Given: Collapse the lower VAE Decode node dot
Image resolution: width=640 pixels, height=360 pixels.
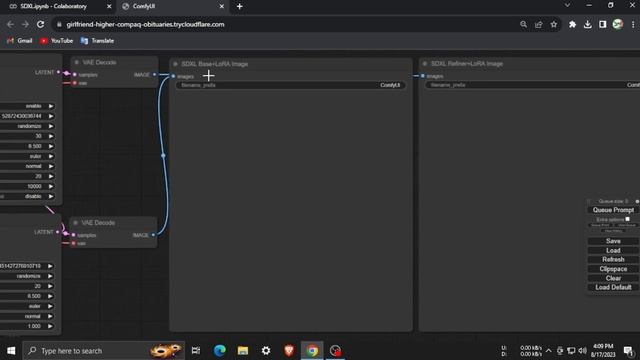Looking at the screenshot, I should coord(76,223).
